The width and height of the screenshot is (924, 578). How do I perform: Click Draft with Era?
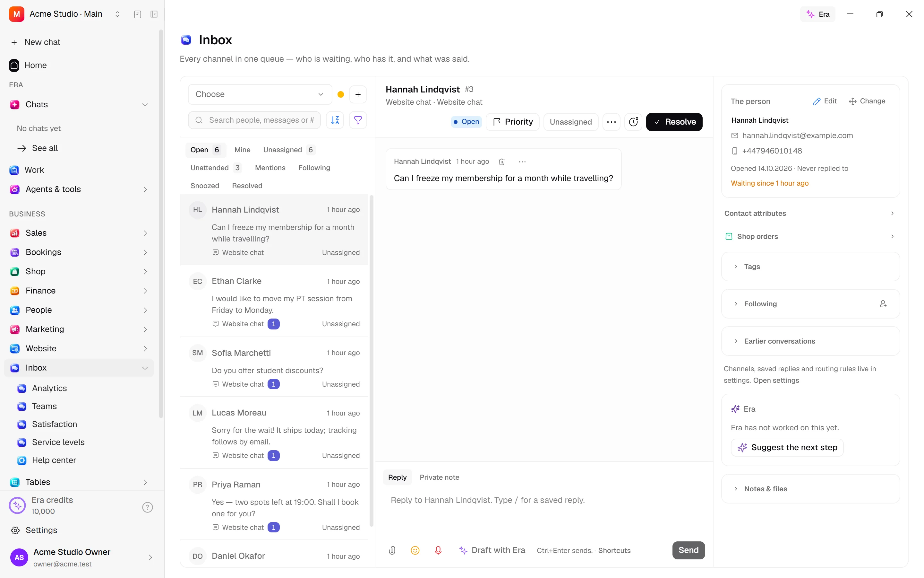tap(492, 550)
